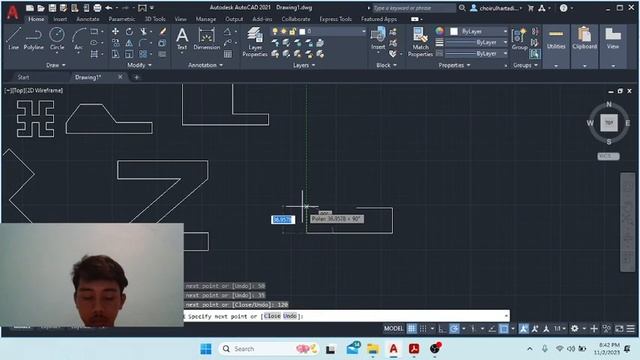Image resolution: width=640 pixels, height=360 pixels.
Task: Open the layer name dropdown
Action: click(x=363, y=31)
